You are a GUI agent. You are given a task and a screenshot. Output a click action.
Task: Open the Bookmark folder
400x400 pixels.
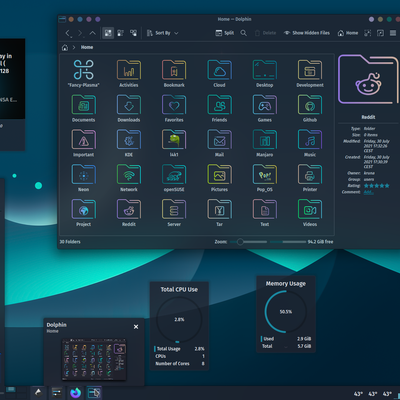(174, 73)
